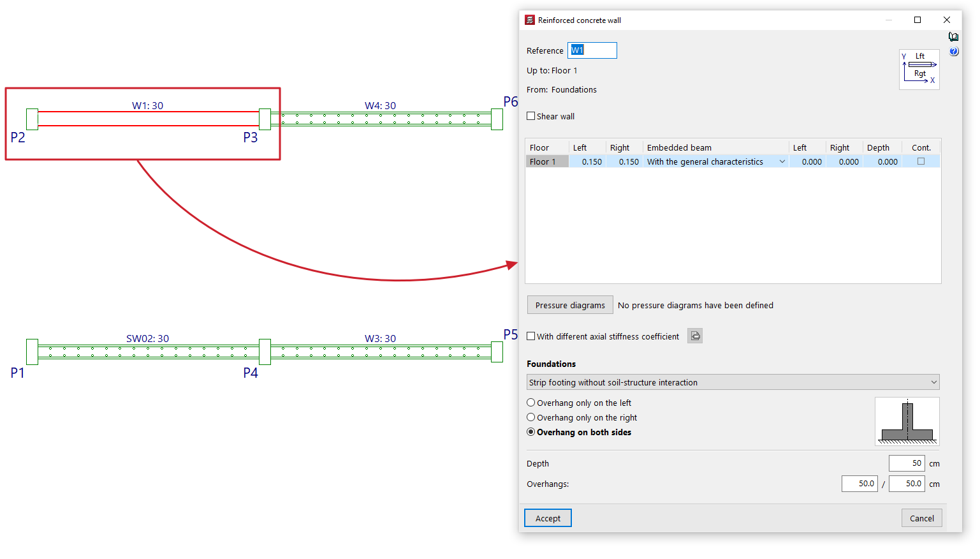Open the book reference icon in the dialog
Image resolution: width=980 pixels, height=559 pixels.
[x=953, y=37]
